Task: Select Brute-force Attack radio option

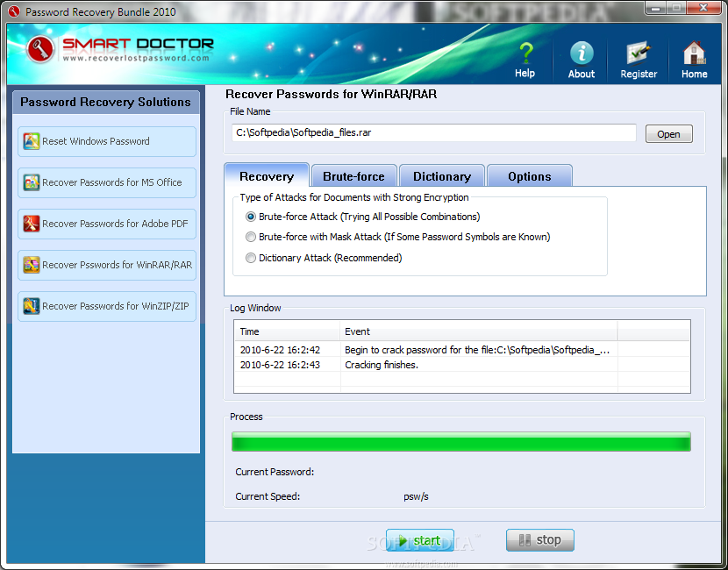Action: click(x=251, y=217)
